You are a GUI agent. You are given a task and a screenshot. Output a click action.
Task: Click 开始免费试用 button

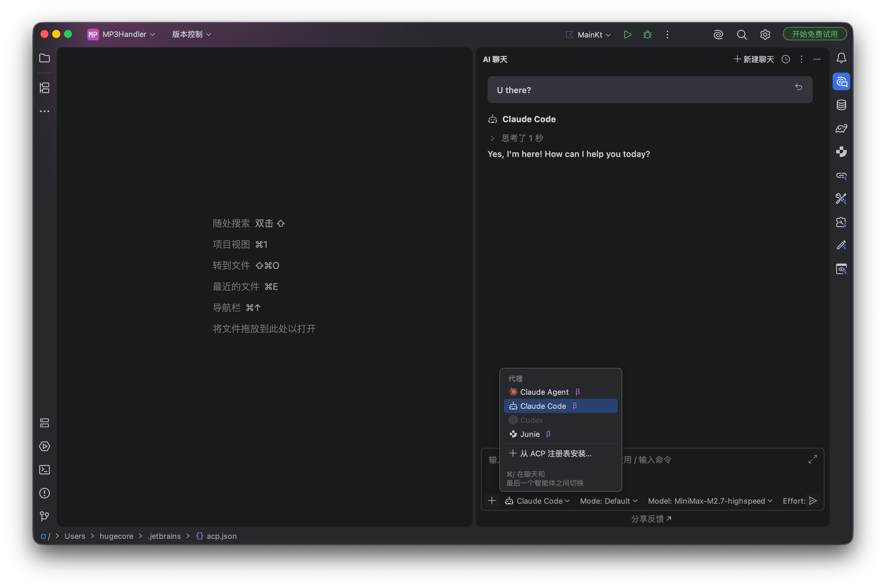[x=815, y=34]
